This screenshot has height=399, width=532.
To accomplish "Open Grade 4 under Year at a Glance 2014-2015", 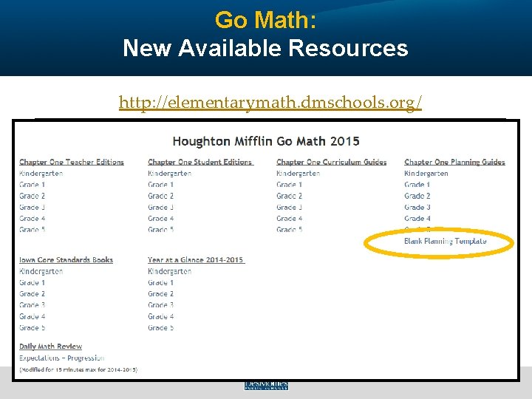I will point(161,316).
